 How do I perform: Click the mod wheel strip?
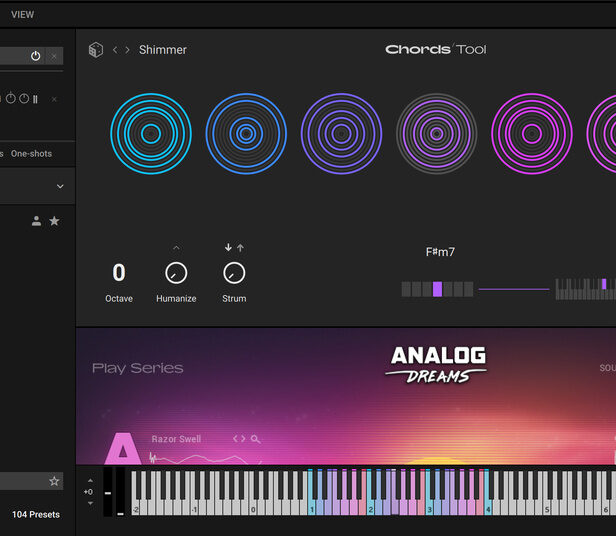121,492
